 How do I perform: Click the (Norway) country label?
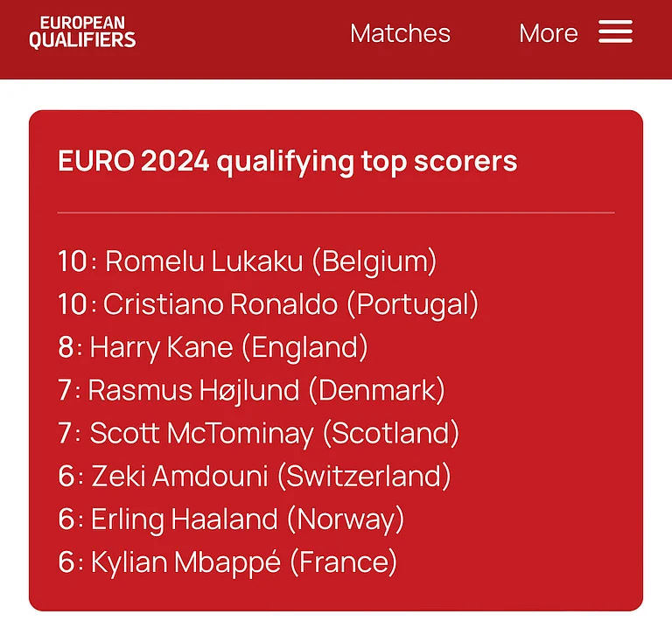point(345,520)
